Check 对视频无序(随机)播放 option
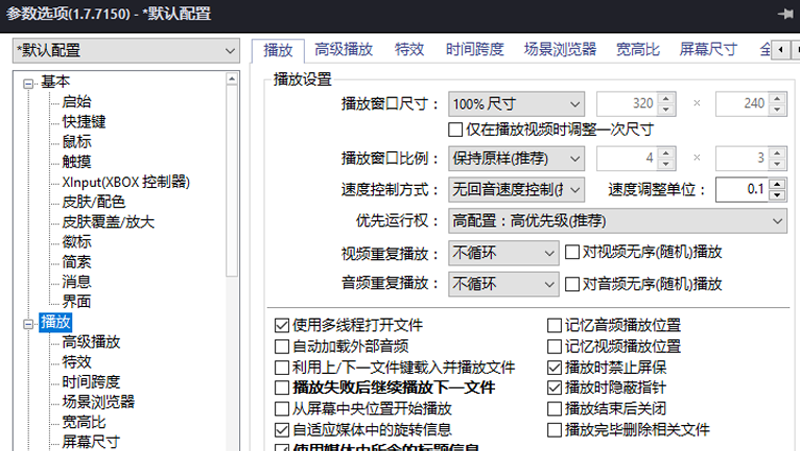Image resolution: width=800 pixels, height=451 pixels. point(573,253)
